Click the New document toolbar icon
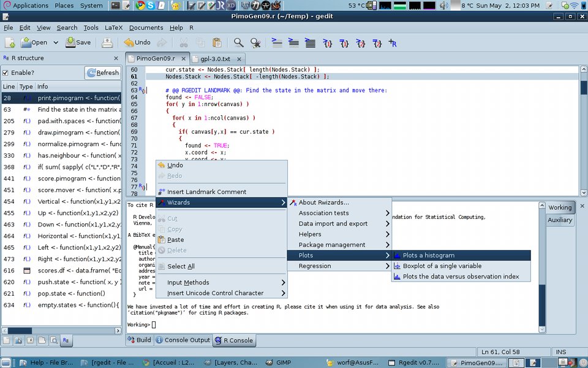 [x=10, y=42]
